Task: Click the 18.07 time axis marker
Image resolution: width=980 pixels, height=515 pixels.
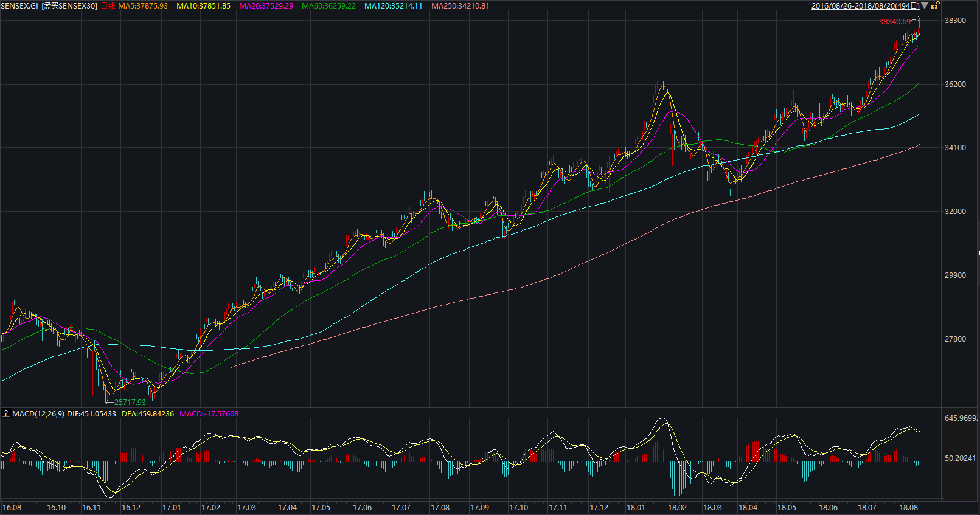Action: point(867,508)
